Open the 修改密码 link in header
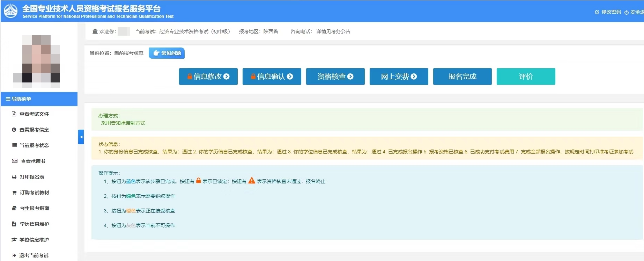Image resolution: width=644 pixels, height=261 pixels. click(608, 12)
